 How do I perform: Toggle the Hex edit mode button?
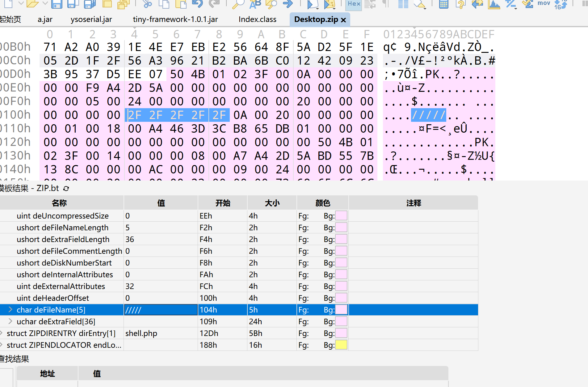point(354,4)
